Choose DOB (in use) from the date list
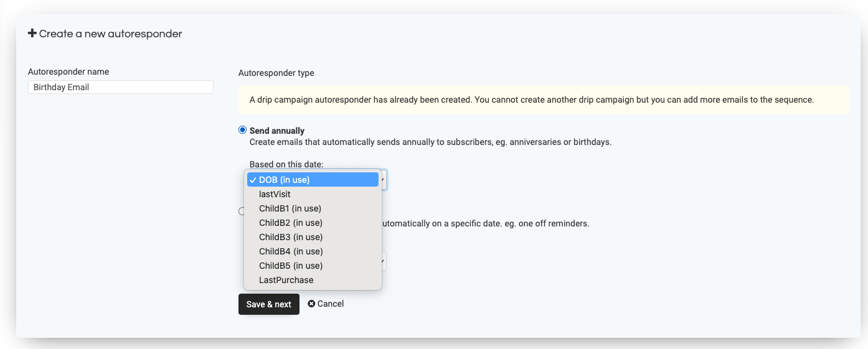 click(313, 180)
